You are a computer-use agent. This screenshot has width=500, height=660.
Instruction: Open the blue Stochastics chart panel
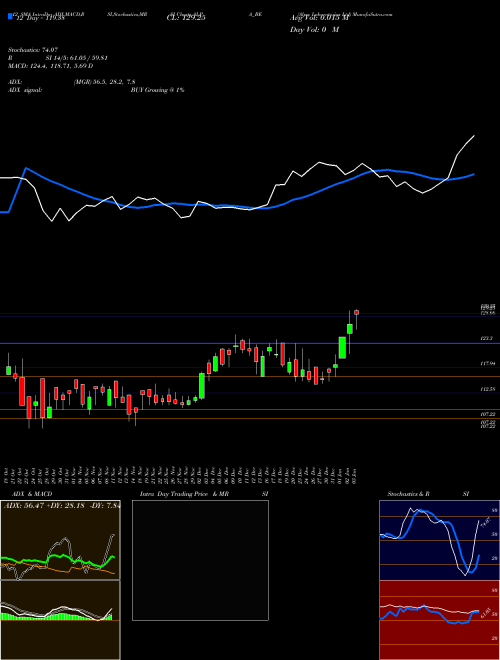coord(439,540)
